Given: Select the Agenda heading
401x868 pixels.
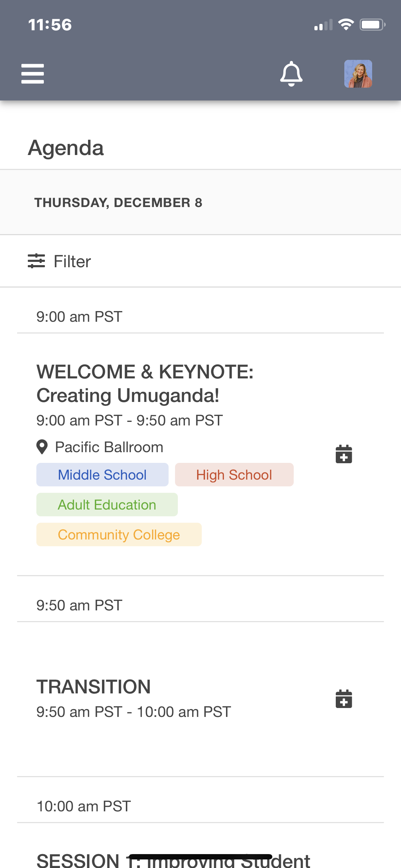Looking at the screenshot, I should (x=66, y=147).
